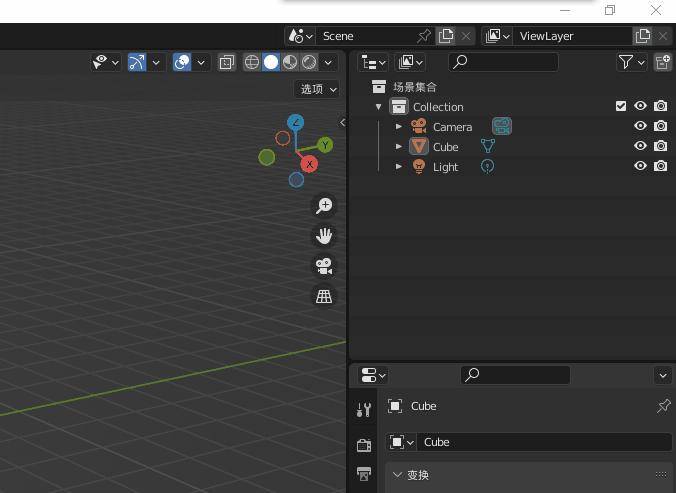Add a new view layer
This screenshot has height=493, width=676.
coord(643,36)
